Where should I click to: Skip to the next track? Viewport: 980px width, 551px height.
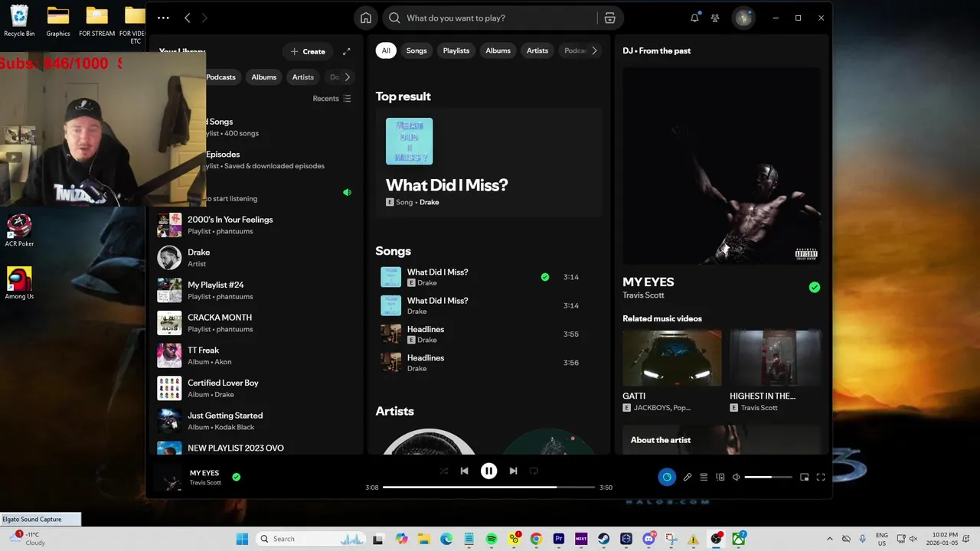pos(513,471)
